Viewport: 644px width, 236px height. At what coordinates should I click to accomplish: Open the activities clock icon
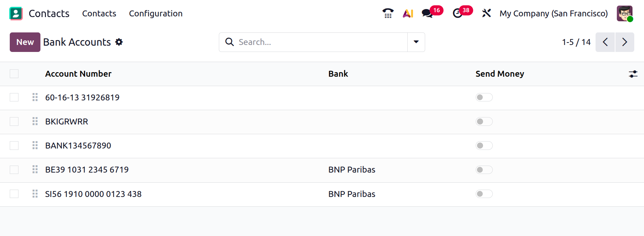457,13
